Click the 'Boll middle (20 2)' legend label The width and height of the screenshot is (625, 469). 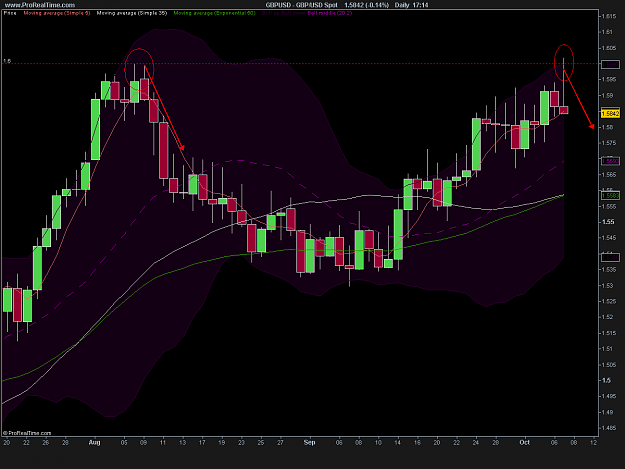click(330, 13)
